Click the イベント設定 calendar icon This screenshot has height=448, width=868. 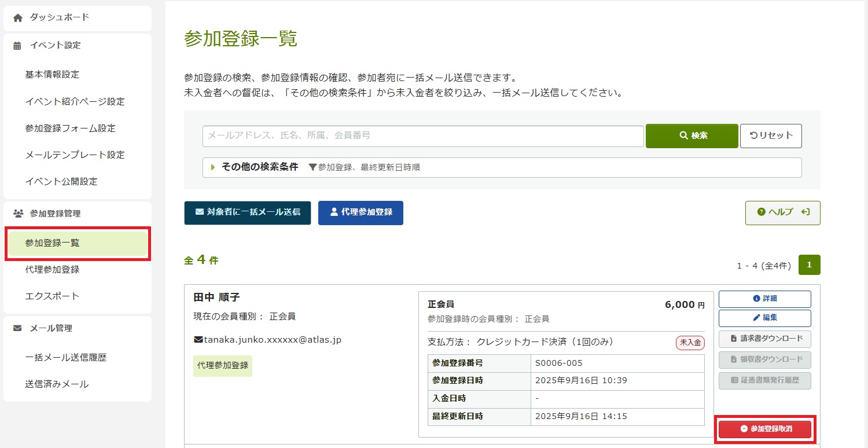pos(18,46)
